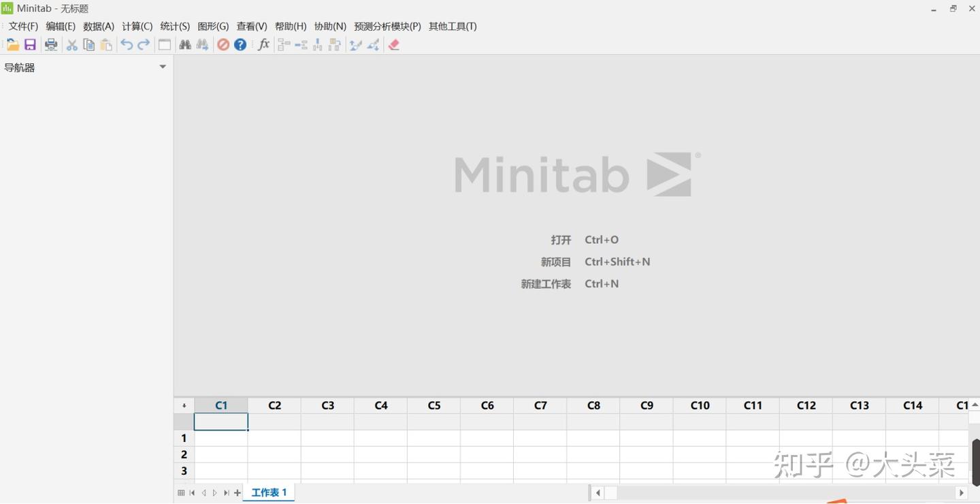Screen dimensions: 980x504
Task: Click 打开 to open a project
Action: pyautogui.click(x=560, y=239)
